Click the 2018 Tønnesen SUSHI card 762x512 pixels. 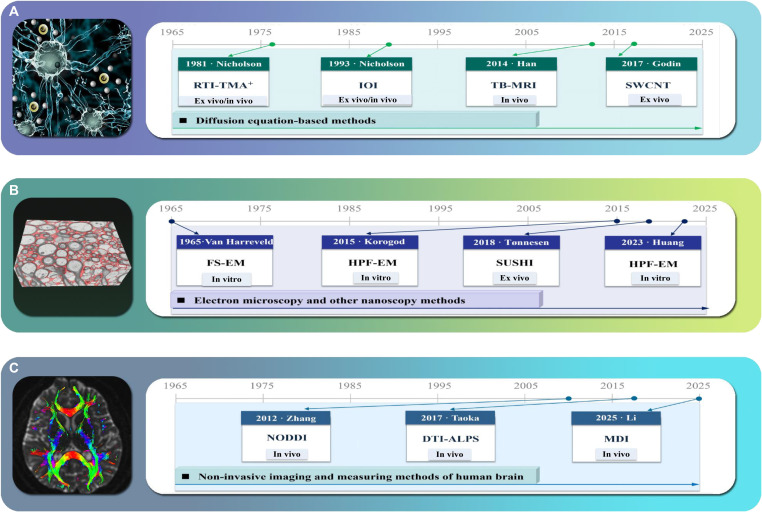(x=511, y=261)
